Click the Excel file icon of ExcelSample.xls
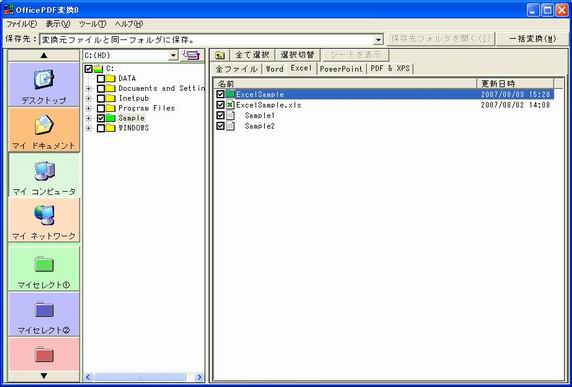Viewport: 572px width, 387px height. 230,105
